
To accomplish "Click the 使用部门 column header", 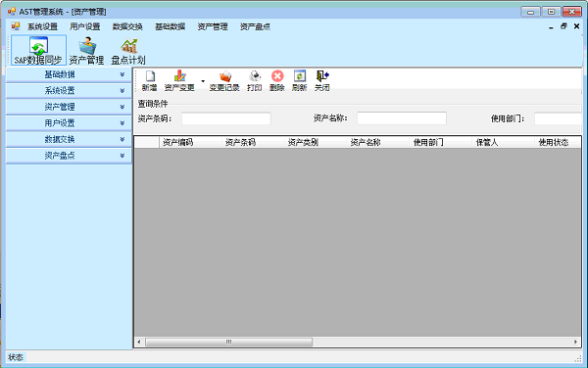I will [441, 142].
